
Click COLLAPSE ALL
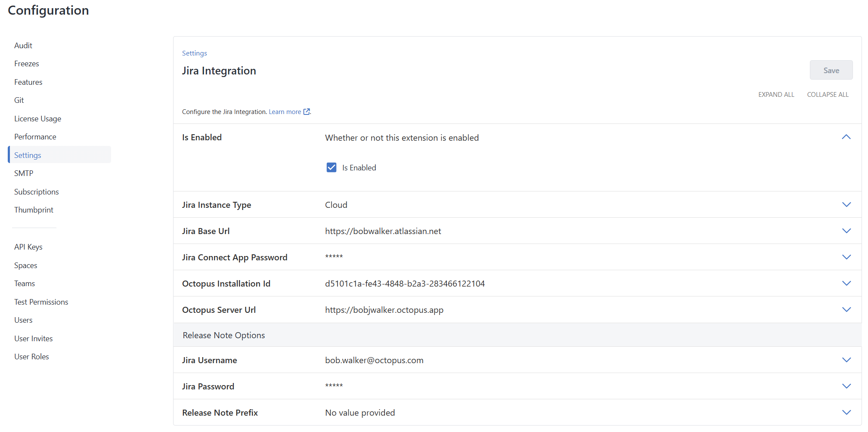[828, 94]
